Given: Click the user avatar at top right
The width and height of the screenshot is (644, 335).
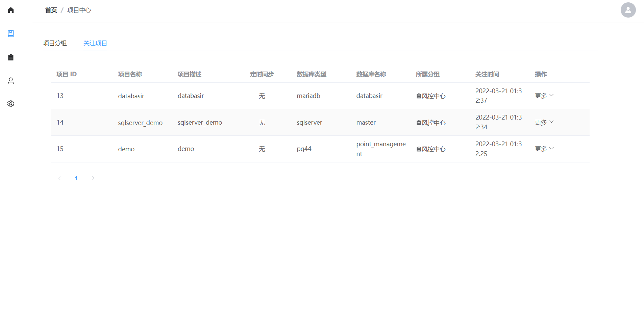Looking at the screenshot, I should coord(628,10).
